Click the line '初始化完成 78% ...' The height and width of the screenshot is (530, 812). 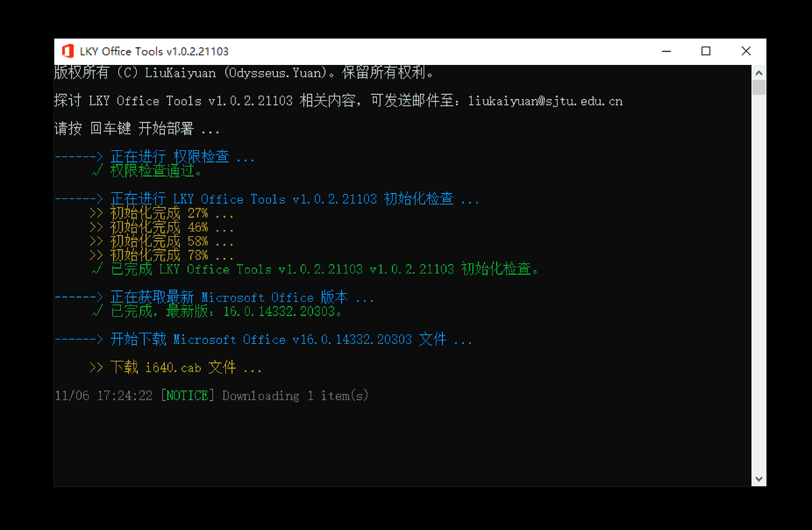162,255
